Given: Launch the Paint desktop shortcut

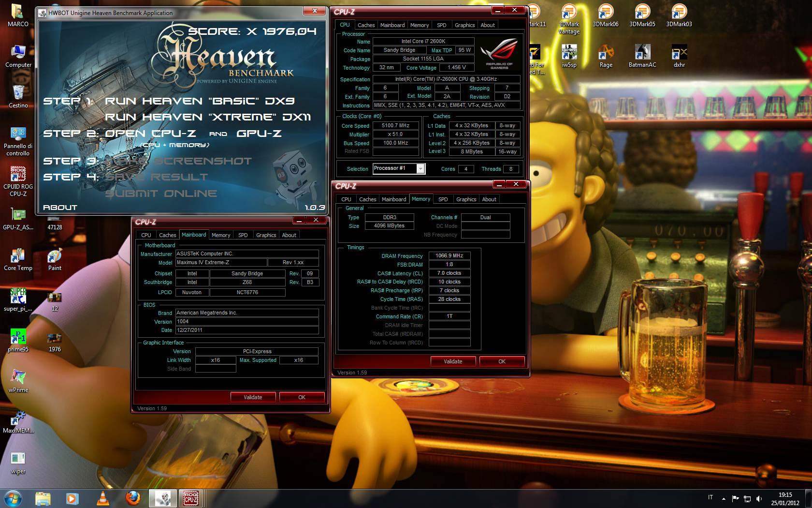Looking at the screenshot, I should tap(55, 259).
